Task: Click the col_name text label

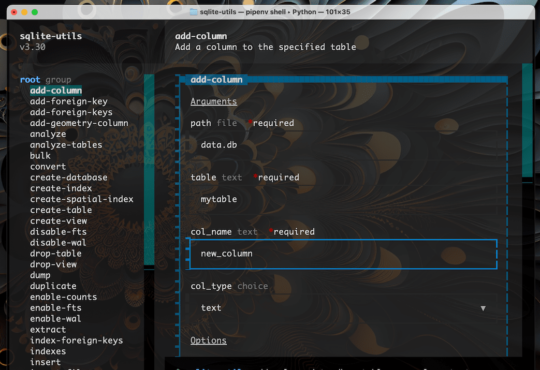Action: point(224,232)
